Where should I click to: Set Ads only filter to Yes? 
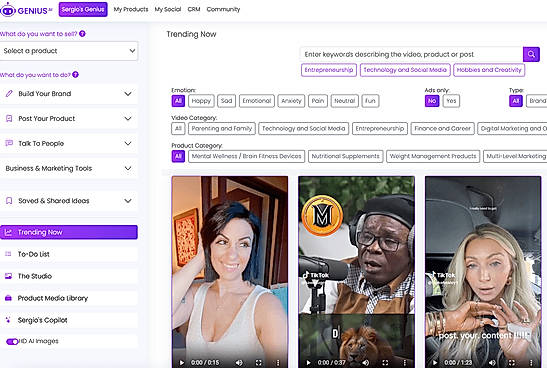451,101
